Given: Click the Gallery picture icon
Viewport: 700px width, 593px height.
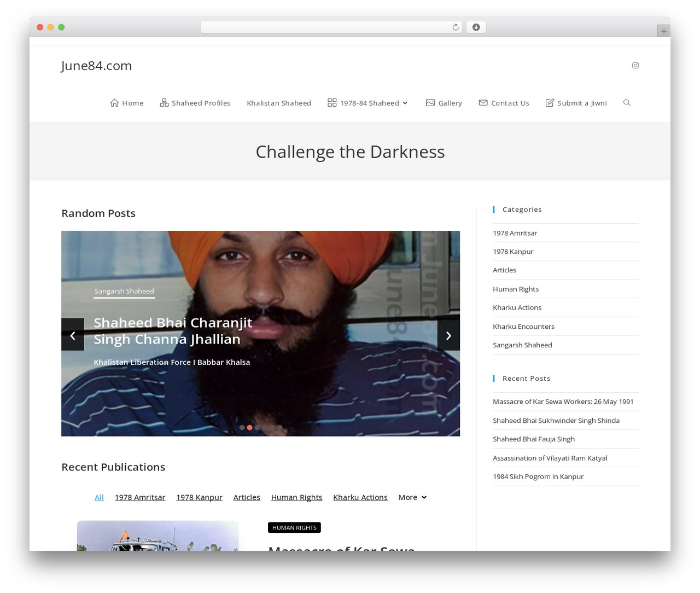Looking at the screenshot, I should (x=430, y=102).
